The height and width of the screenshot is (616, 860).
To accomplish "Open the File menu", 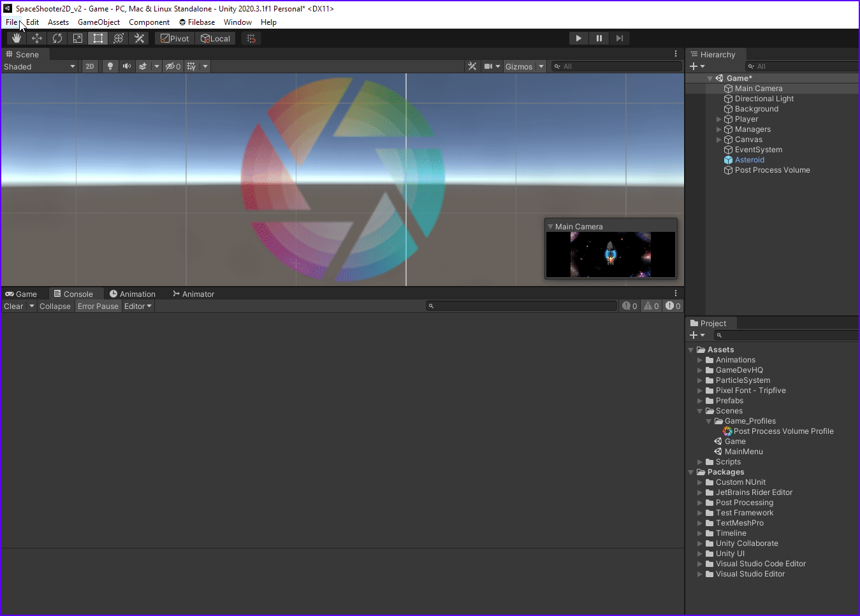I will pyautogui.click(x=11, y=22).
